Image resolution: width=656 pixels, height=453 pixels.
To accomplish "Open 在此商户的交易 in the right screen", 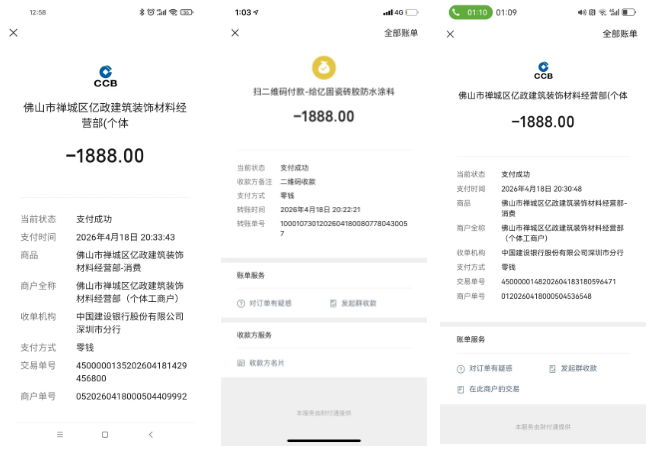I will (494, 389).
